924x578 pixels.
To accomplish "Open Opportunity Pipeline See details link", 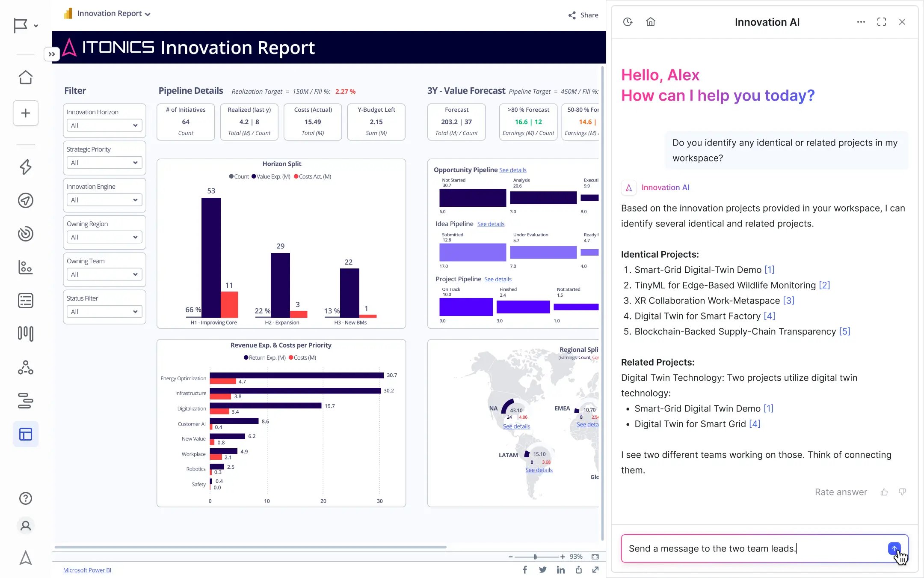I will (x=512, y=170).
